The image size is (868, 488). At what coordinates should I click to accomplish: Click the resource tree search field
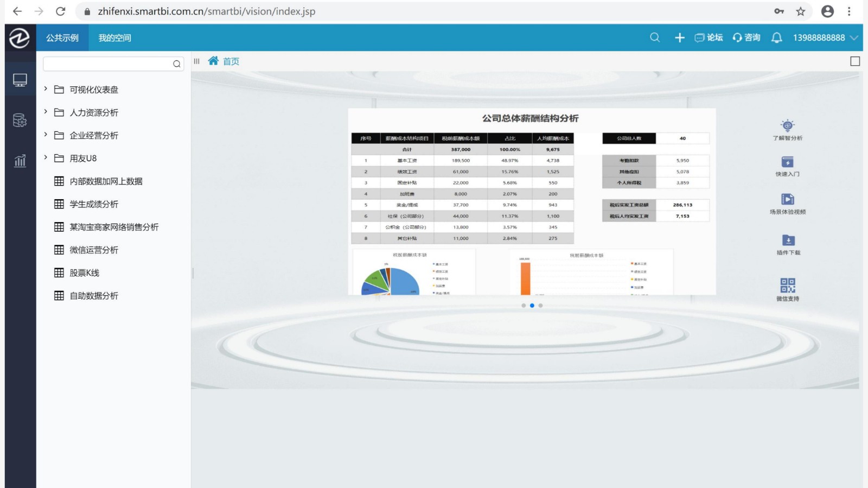107,64
